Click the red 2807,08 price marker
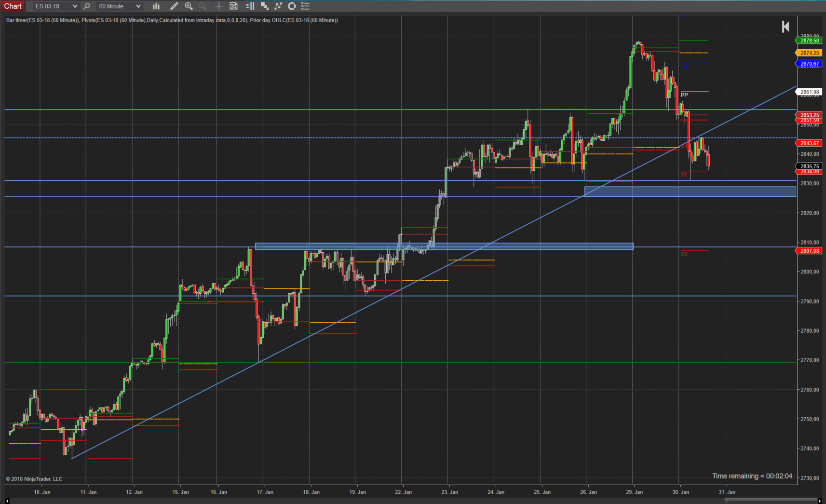The height and width of the screenshot is (504, 826). (809, 251)
